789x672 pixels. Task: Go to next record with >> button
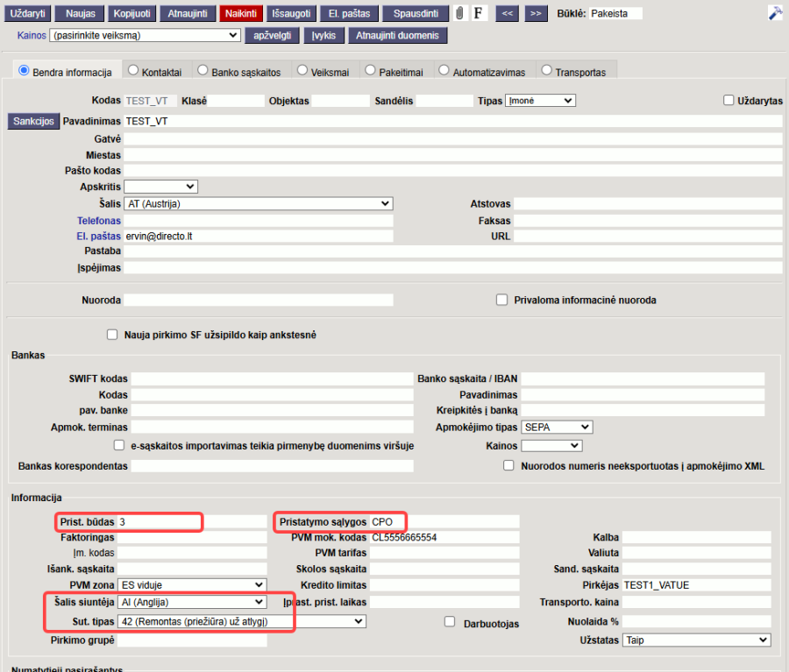536,14
